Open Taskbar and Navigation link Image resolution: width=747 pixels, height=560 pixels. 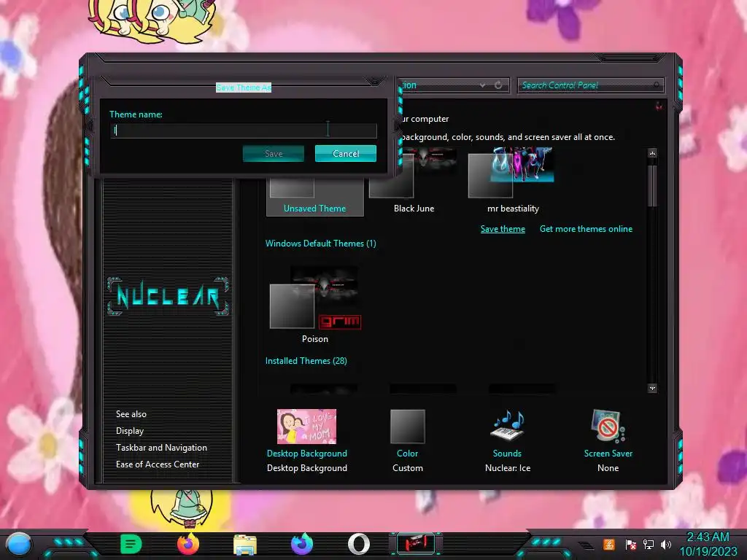[x=161, y=448]
